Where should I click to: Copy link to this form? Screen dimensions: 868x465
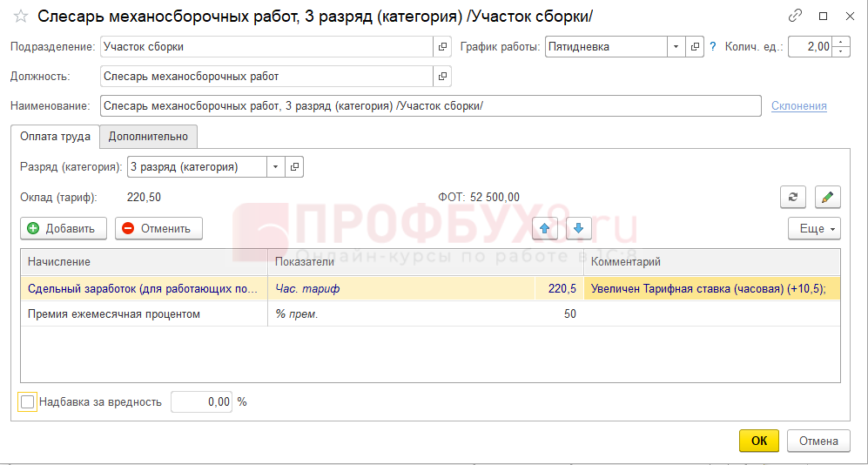click(795, 16)
